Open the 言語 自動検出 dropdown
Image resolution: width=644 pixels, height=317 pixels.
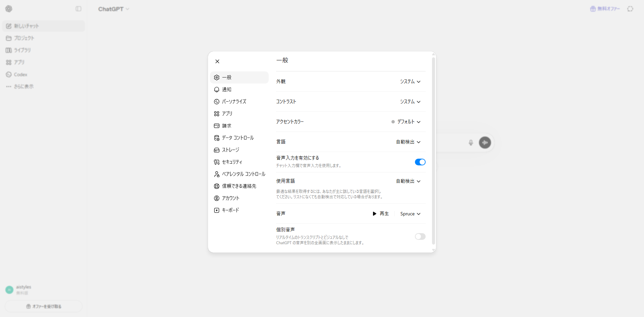pos(408,142)
